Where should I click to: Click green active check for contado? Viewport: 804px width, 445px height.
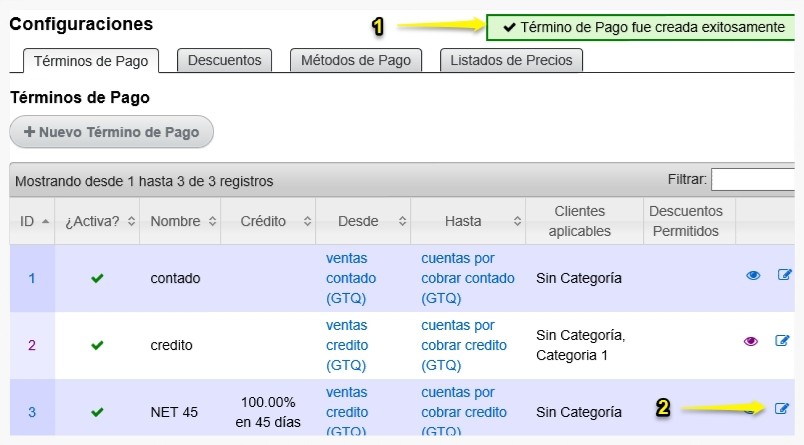pyautogui.click(x=97, y=278)
